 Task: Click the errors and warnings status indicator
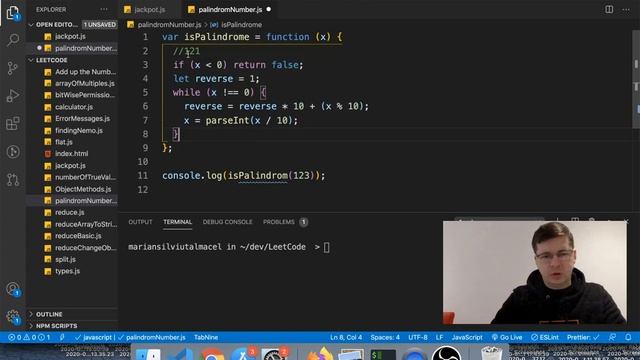[x=29, y=337]
